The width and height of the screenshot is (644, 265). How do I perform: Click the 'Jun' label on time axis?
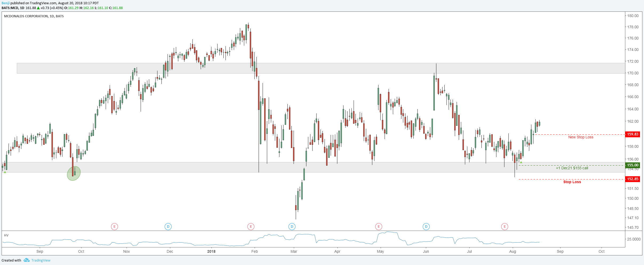coord(426,251)
